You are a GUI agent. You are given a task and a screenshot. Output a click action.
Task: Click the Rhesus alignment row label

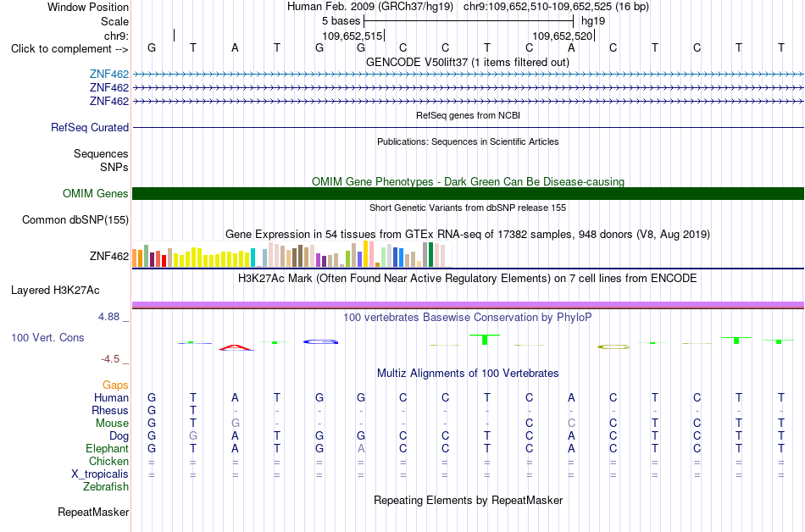[x=110, y=410]
